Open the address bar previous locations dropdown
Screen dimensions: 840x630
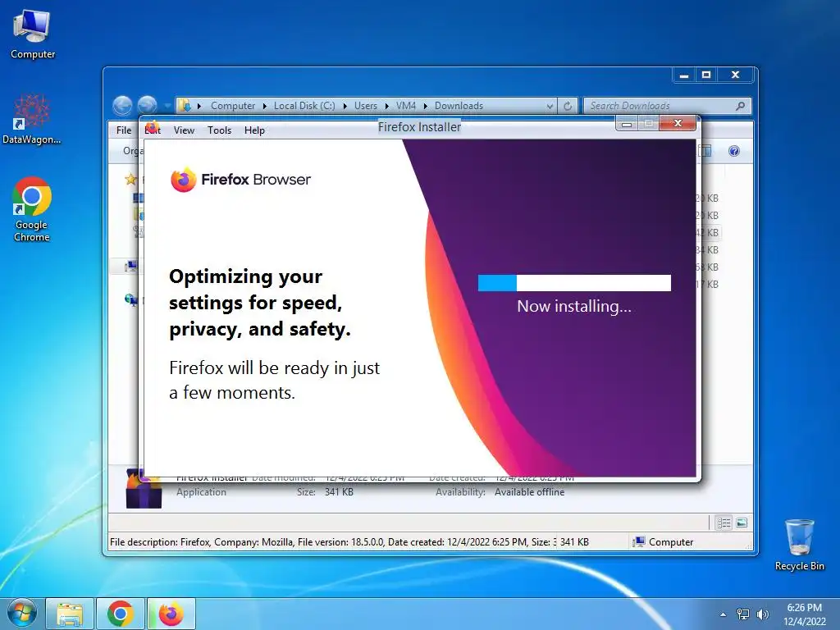point(550,106)
